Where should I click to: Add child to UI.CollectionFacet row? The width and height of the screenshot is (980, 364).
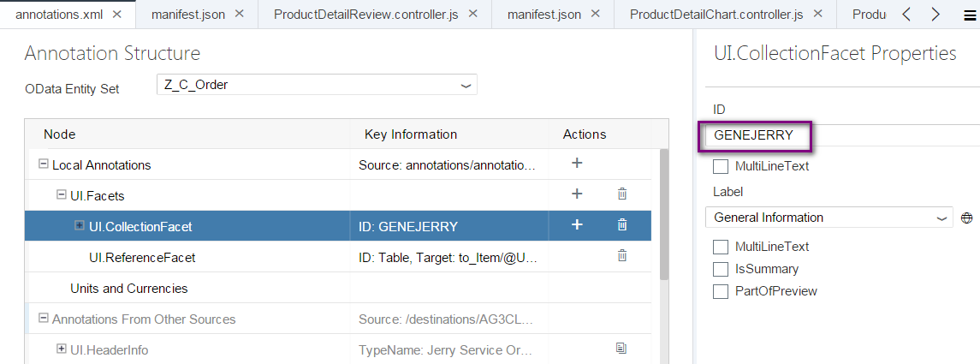point(577,224)
